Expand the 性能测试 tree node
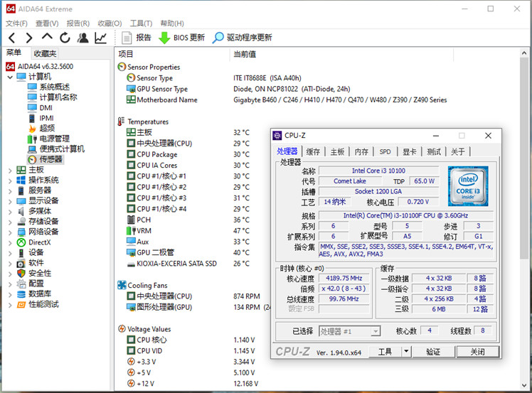The height and width of the screenshot is (393, 532). click(x=10, y=304)
